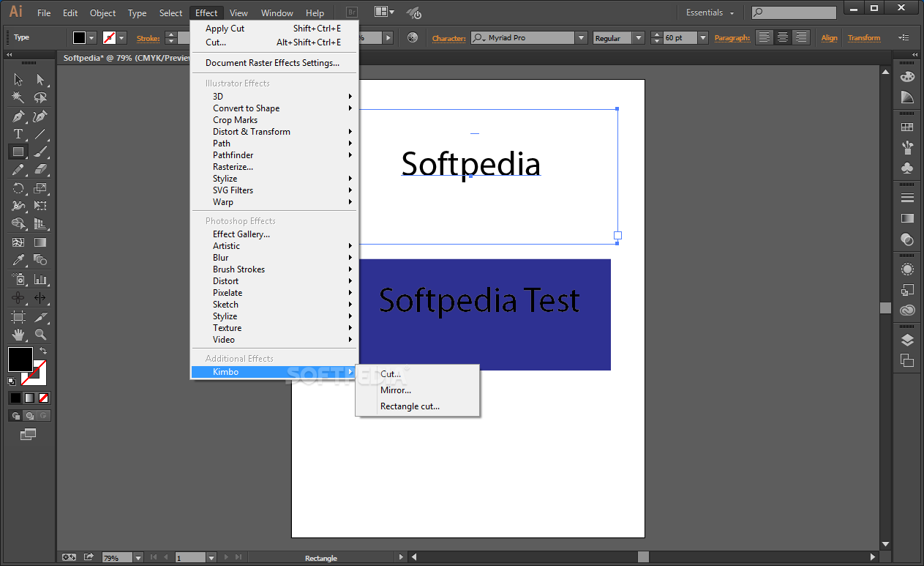
Task: Switch to Draw Behind mode
Action: pyautogui.click(x=29, y=415)
